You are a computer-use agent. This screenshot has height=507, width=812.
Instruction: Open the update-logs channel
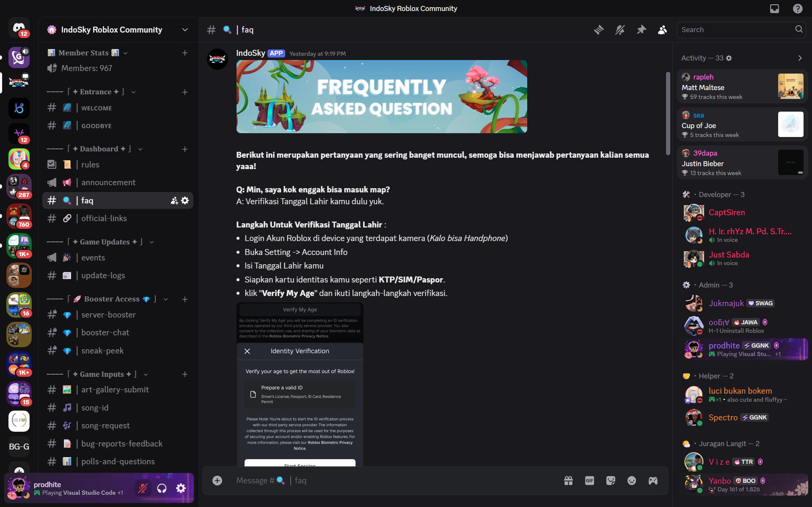point(118,275)
